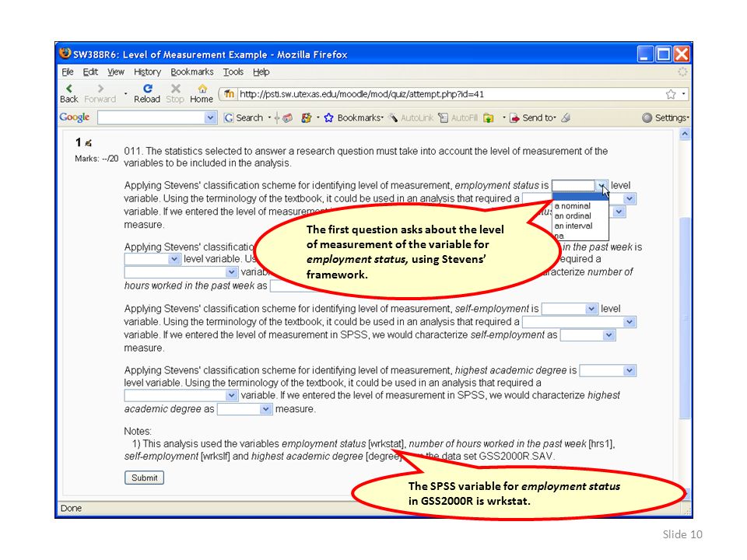Viewport: 747px width, 560px height.
Task: Click the Google Search toolbar button
Action: click(244, 117)
